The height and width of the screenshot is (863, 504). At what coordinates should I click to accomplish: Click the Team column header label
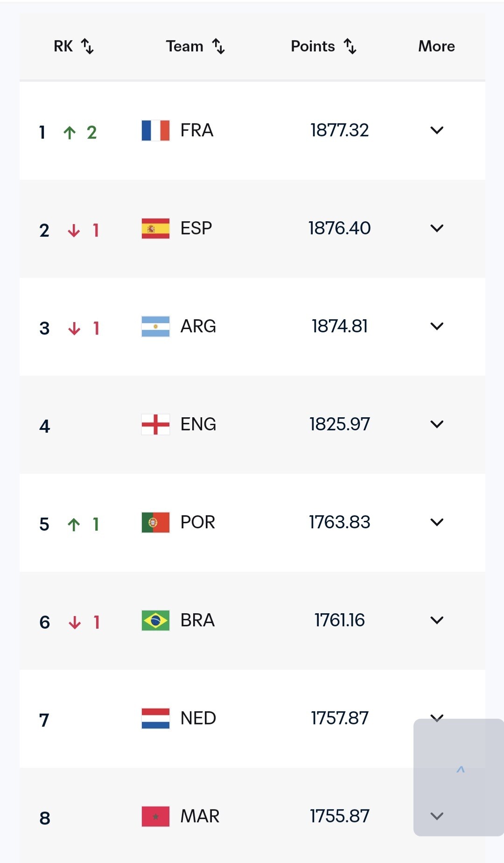(184, 46)
